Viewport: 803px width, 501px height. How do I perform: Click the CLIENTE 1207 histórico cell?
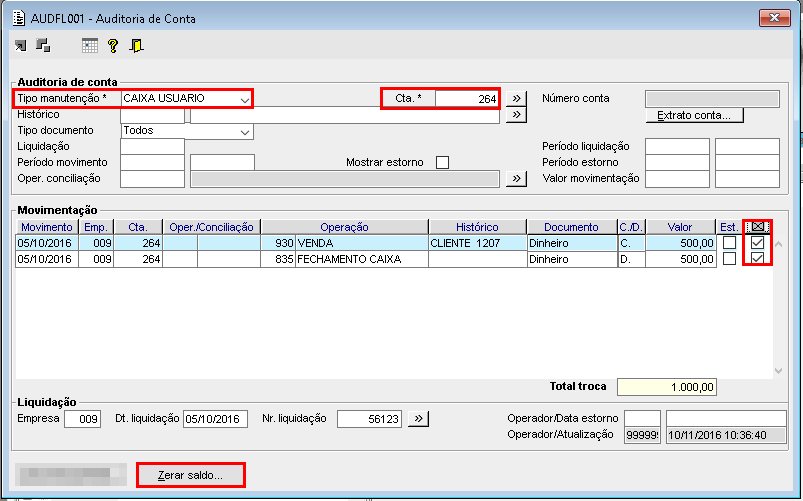(477, 243)
